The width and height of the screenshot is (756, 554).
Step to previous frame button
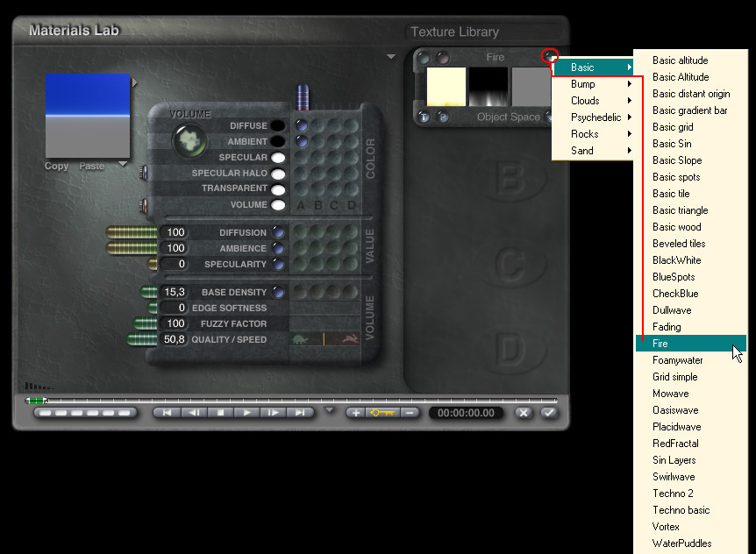coord(194,413)
